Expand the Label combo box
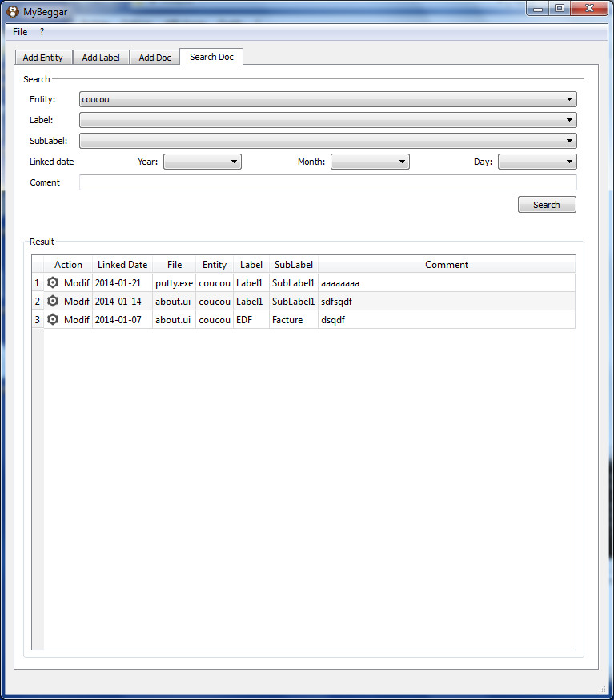614x700 pixels. click(328, 120)
